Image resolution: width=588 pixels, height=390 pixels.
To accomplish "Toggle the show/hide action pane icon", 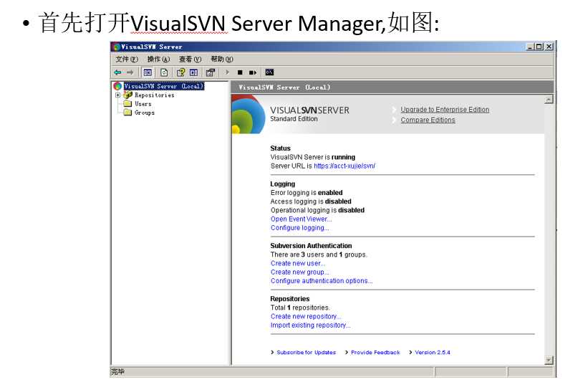I will point(193,72).
